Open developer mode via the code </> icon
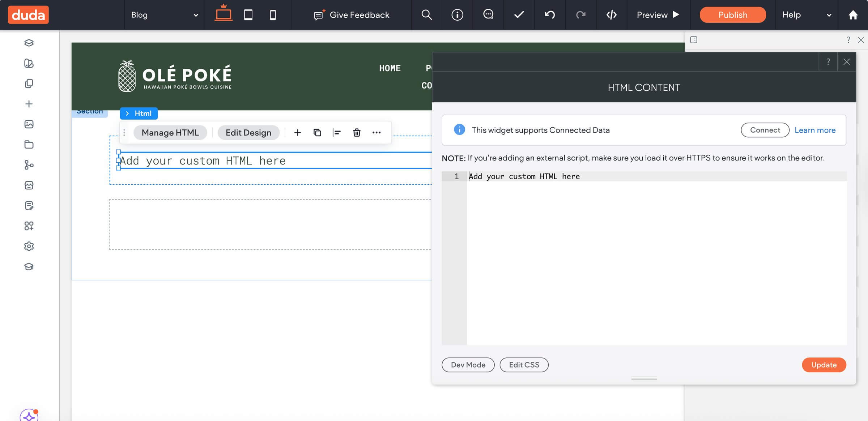This screenshot has width=868, height=421. pyautogui.click(x=611, y=15)
